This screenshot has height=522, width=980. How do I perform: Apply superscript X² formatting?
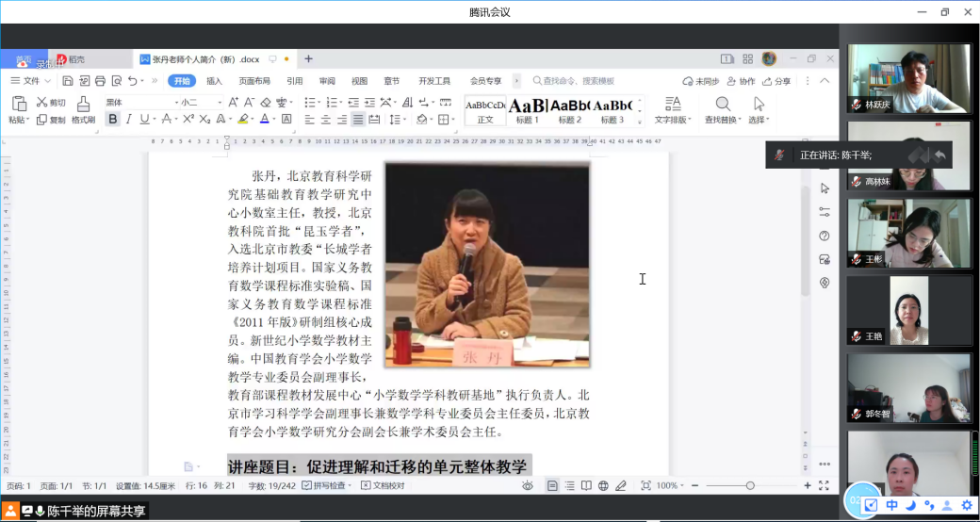188,119
